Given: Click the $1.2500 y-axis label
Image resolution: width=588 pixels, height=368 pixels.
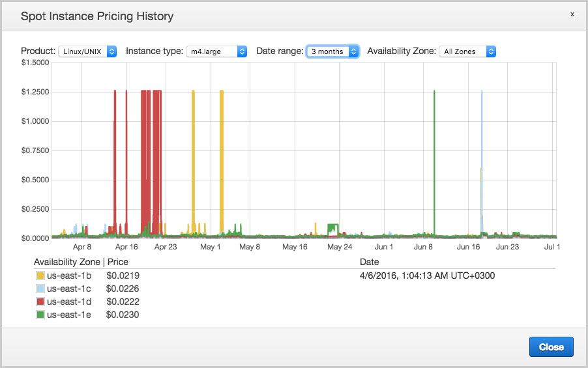Looking at the screenshot, I should 35,92.
